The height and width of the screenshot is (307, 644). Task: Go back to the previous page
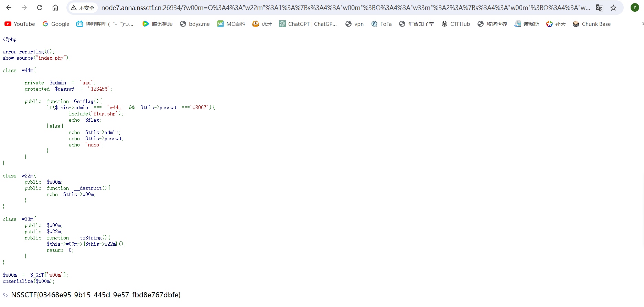(9, 8)
